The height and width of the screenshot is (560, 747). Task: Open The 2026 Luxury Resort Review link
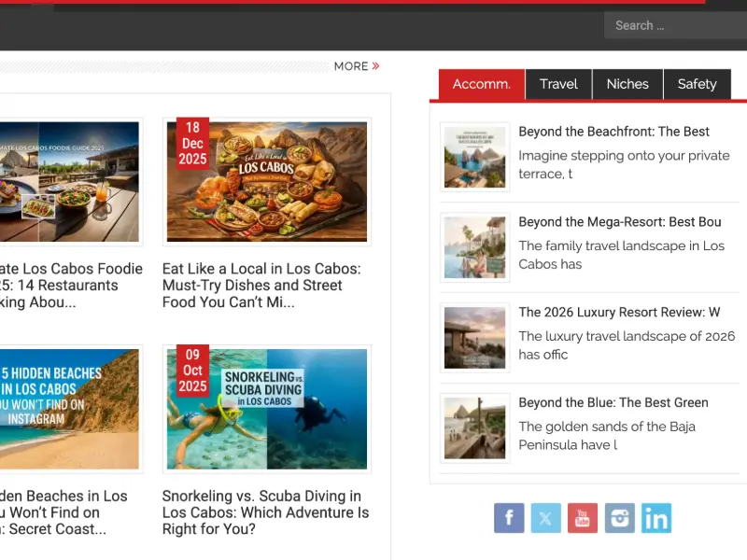tap(619, 313)
